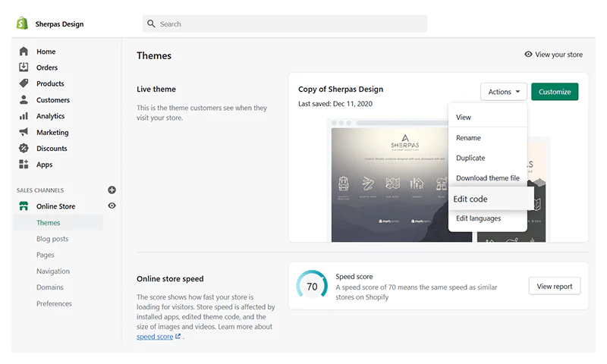Click the Orders inbox icon
607x364 pixels.
[x=24, y=67]
